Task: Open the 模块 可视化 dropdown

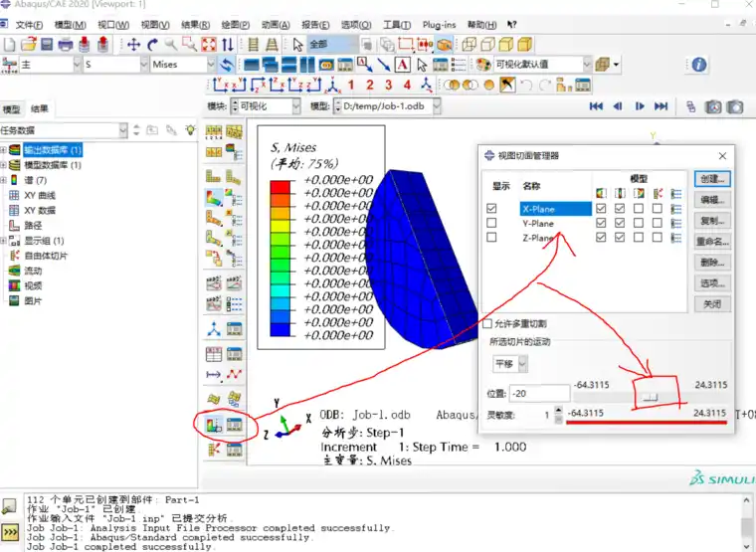Action: (x=266, y=106)
